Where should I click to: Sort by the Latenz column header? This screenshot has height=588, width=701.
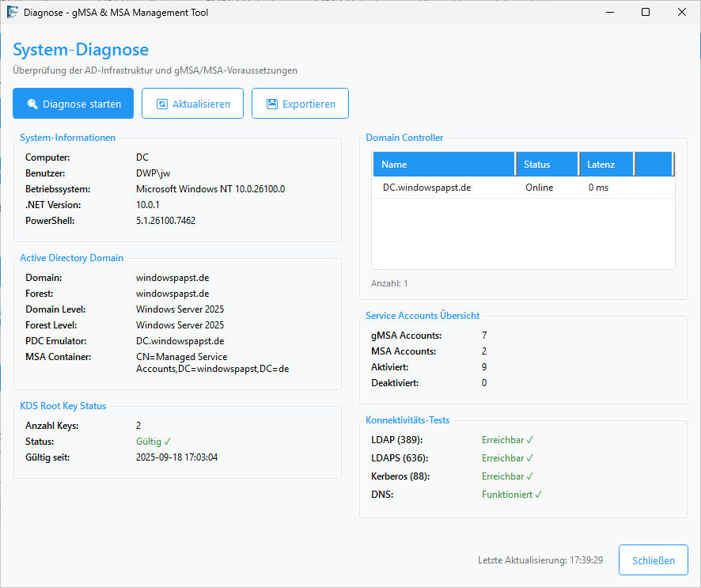point(605,164)
